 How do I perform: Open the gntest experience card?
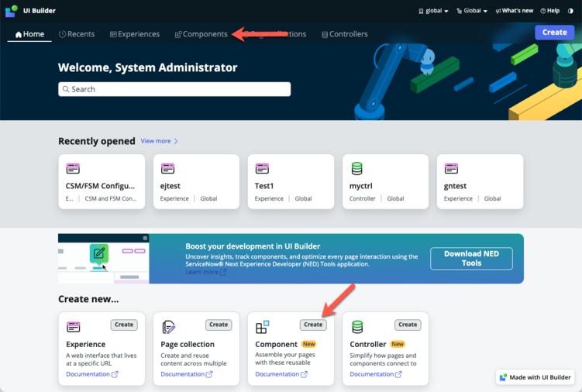click(480, 181)
